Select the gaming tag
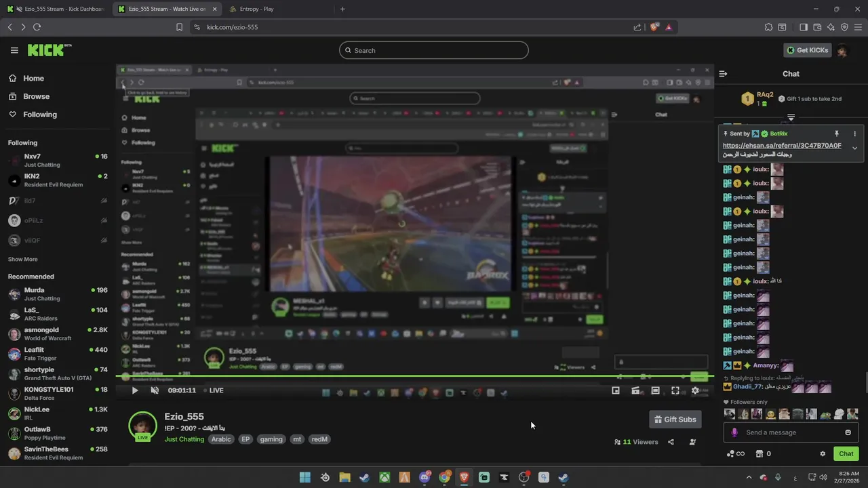Screen dimensions: 868x488 click(x=271, y=439)
